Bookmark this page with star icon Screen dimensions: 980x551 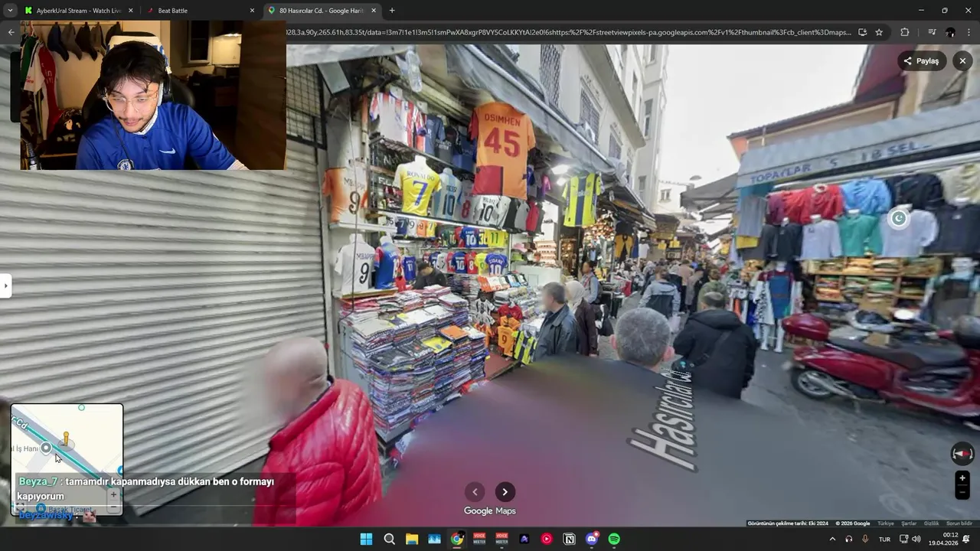(879, 32)
